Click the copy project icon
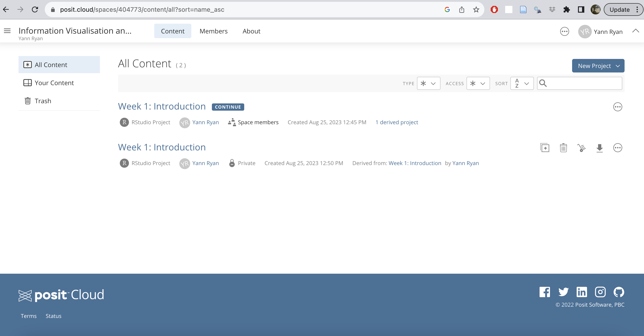The height and width of the screenshot is (336, 644). point(545,148)
